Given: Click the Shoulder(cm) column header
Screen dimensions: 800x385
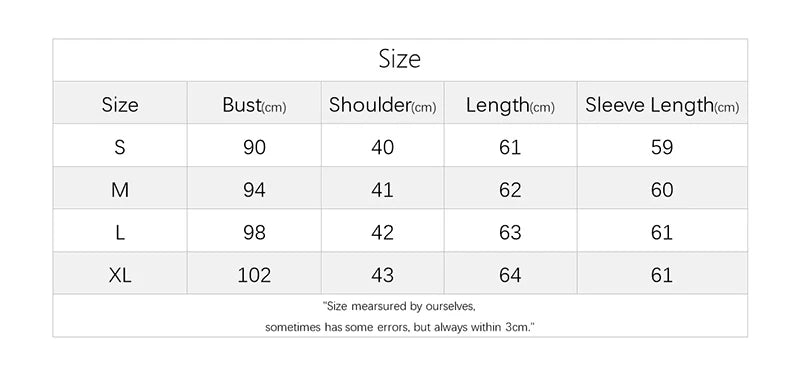Looking at the screenshot, I should pyautogui.click(x=383, y=105).
